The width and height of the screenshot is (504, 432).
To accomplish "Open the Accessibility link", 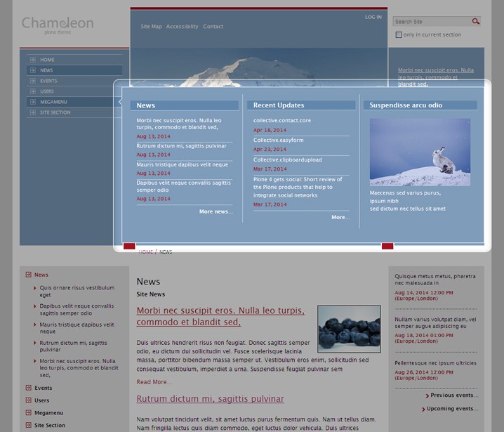I will click(x=183, y=27).
